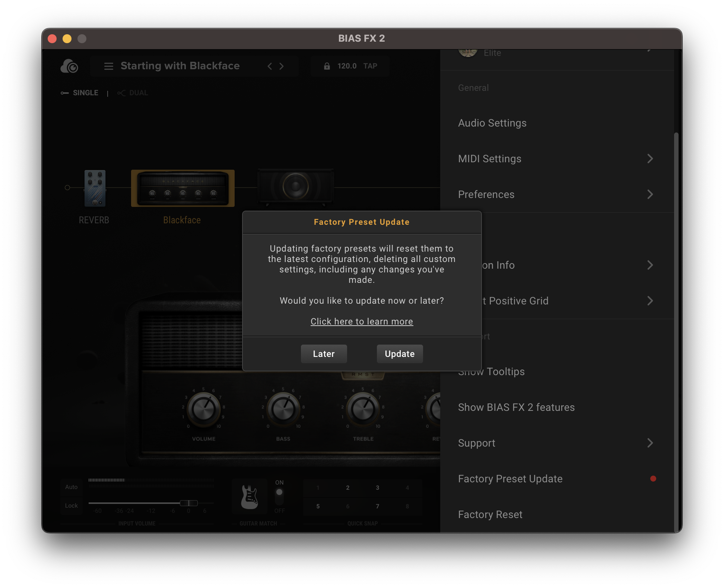Image resolution: width=724 pixels, height=588 pixels.
Task: Select Quick Snap slot 3
Action: pyautogui.click(x=378, y=488)
